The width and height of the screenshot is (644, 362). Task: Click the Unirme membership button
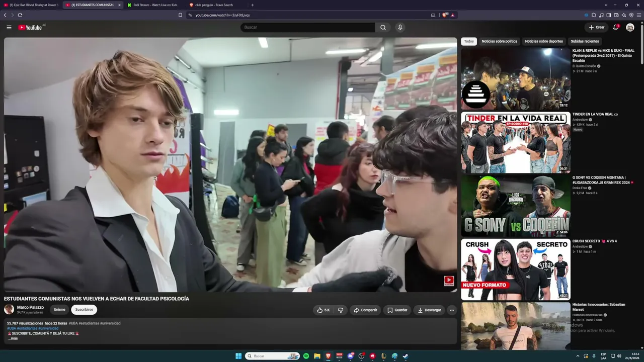(59, 310)
